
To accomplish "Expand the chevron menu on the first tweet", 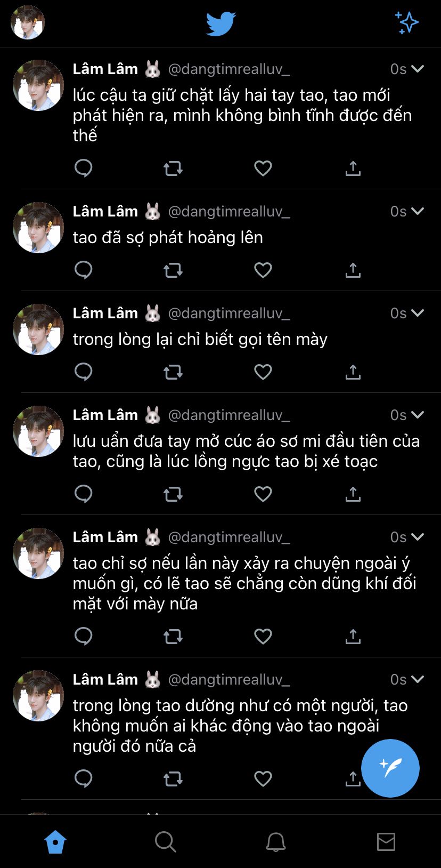I will (418, 69).
